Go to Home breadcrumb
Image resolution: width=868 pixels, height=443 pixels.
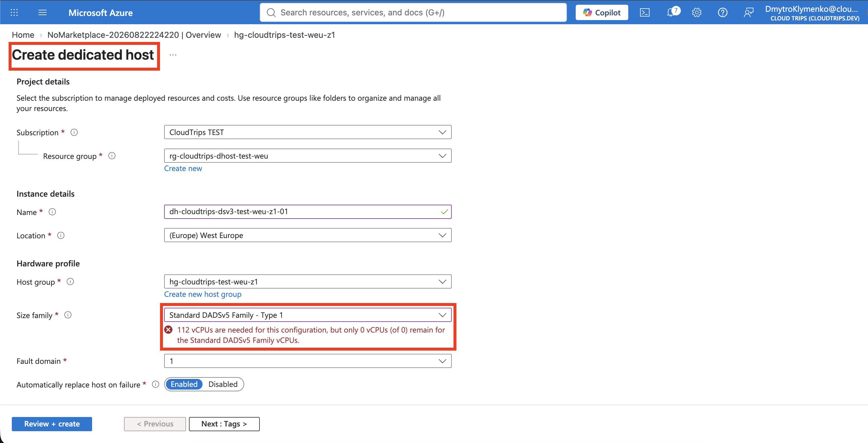click(x=23, y=35)
